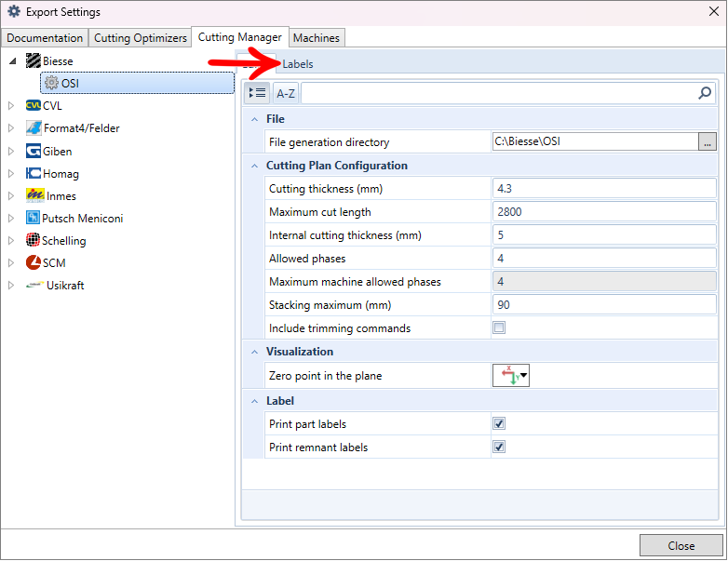Select the Homag tree item

coord(61,174)
